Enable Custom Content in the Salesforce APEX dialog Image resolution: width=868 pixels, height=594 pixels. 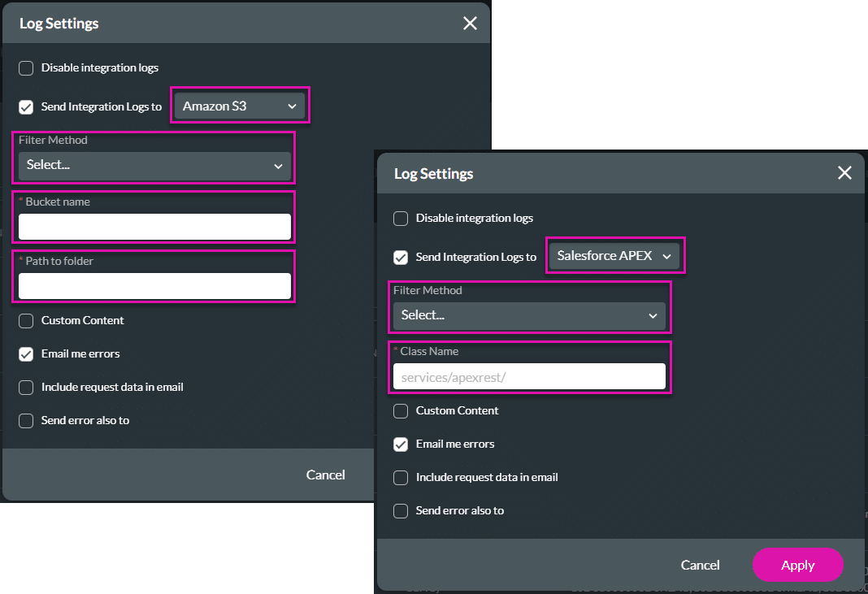pyautogui.click(x=401, y=410)
